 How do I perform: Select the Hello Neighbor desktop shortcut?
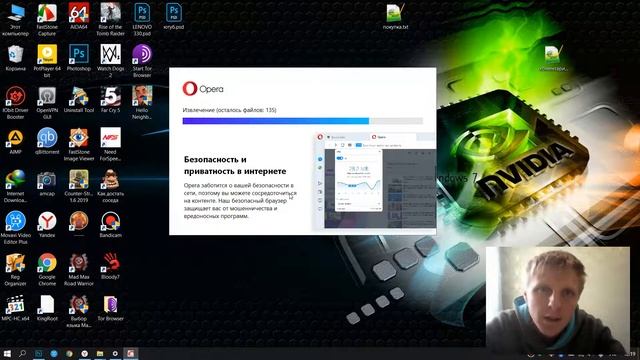(142, 102)
